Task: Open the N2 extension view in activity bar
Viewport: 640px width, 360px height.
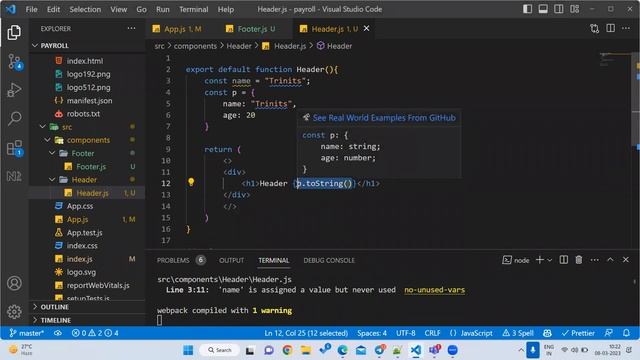Action: coord(14,176)
